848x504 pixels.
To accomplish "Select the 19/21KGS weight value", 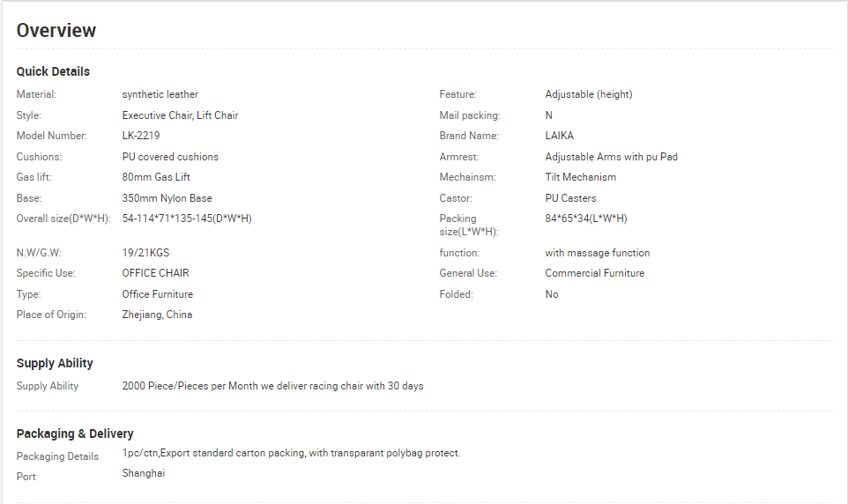I will pyautogui.click(x=145, y=253).
